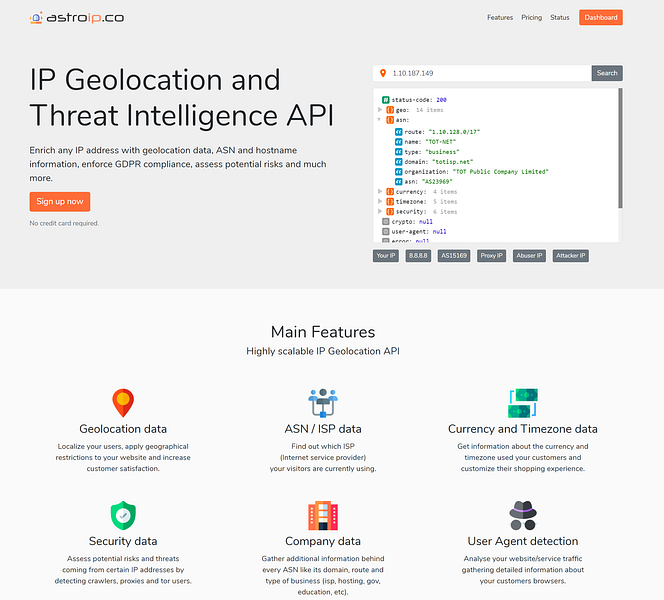664x600 pixels.
Task: Click the Company data building icon
Action: pos(323,515)
